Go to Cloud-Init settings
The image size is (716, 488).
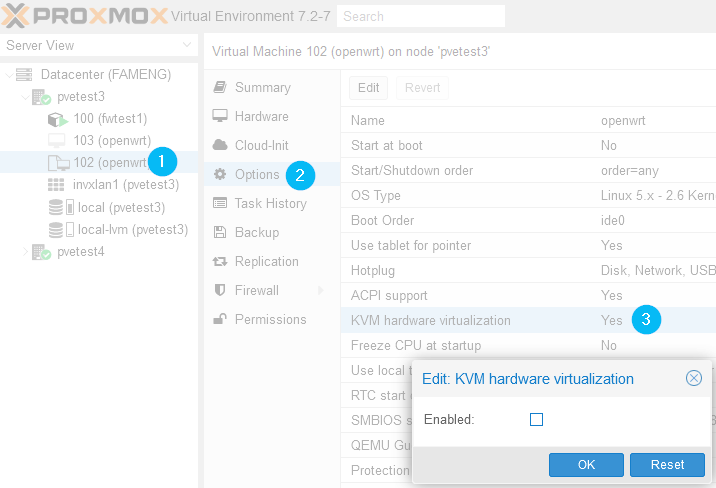[x=272, y=145]
